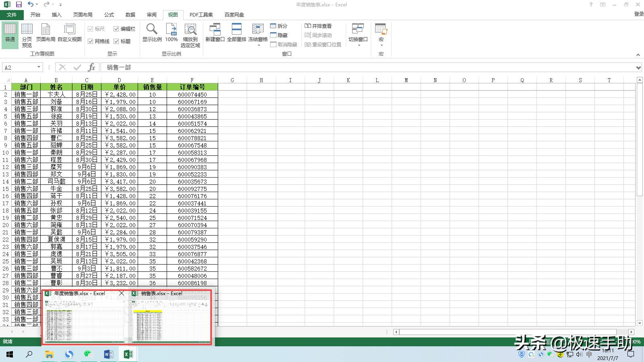This screenshot has height=362, width=644.
Task: Switch to the 公式 Formulas tab
Action: pyautogui.click(x=109, y=14)
